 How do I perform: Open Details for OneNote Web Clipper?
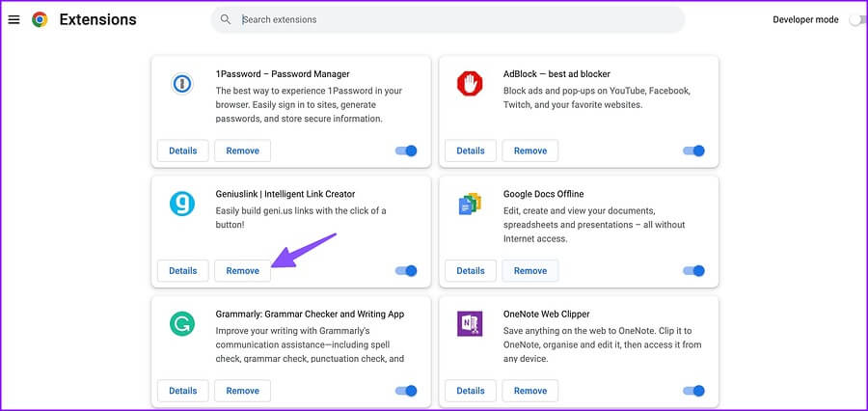(471, 391)
